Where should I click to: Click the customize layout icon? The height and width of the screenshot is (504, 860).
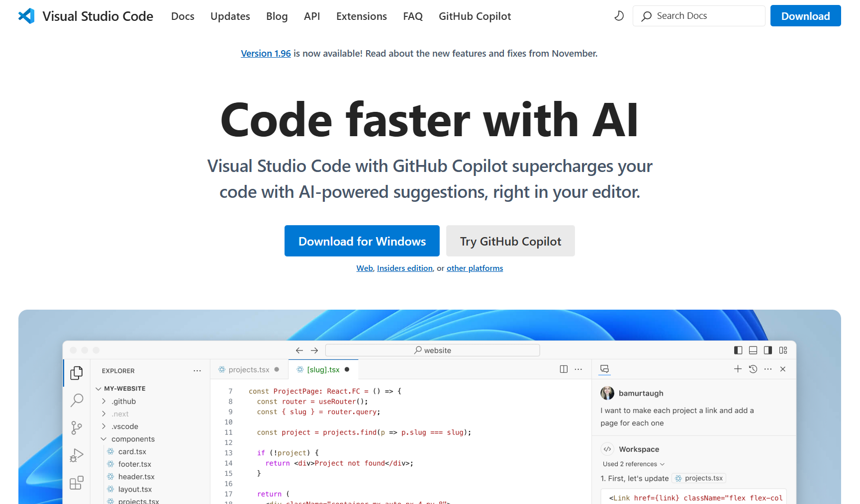click(783, 350)
